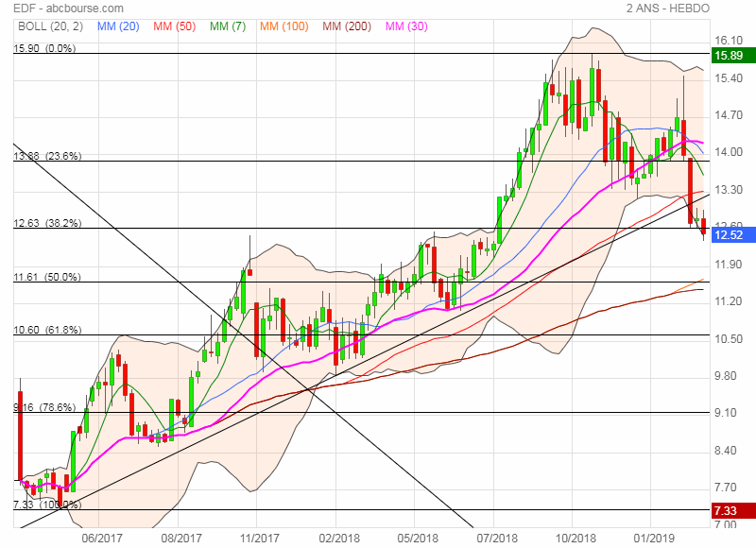
Task: Click the 10.50 price axis value
Action: [x=728, y=339]
